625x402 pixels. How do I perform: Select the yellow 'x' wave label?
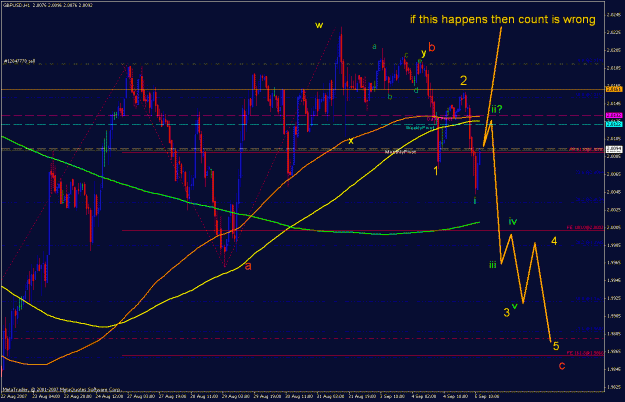(x=351, y=141)
